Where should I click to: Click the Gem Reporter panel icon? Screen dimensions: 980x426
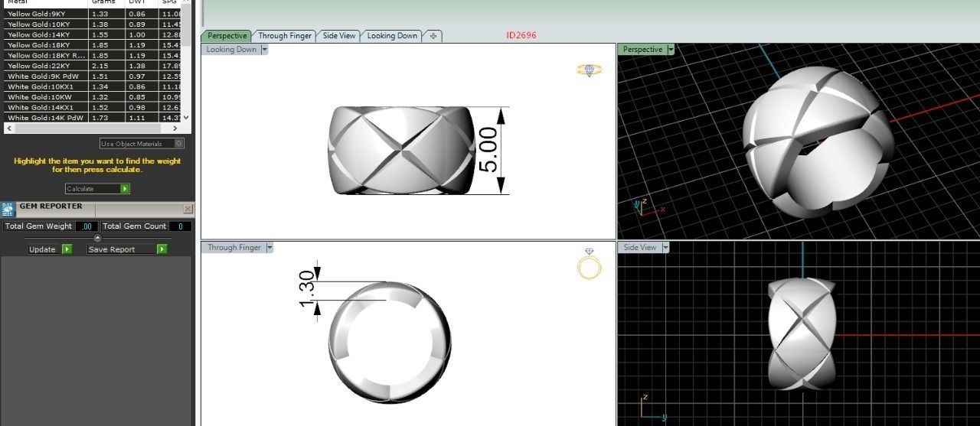tap(8, 210)
